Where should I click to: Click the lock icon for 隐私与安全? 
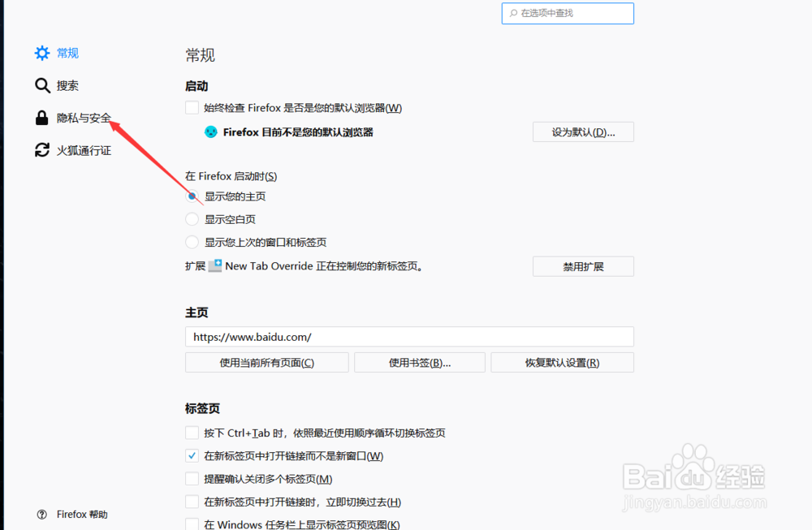pos(42,118)
